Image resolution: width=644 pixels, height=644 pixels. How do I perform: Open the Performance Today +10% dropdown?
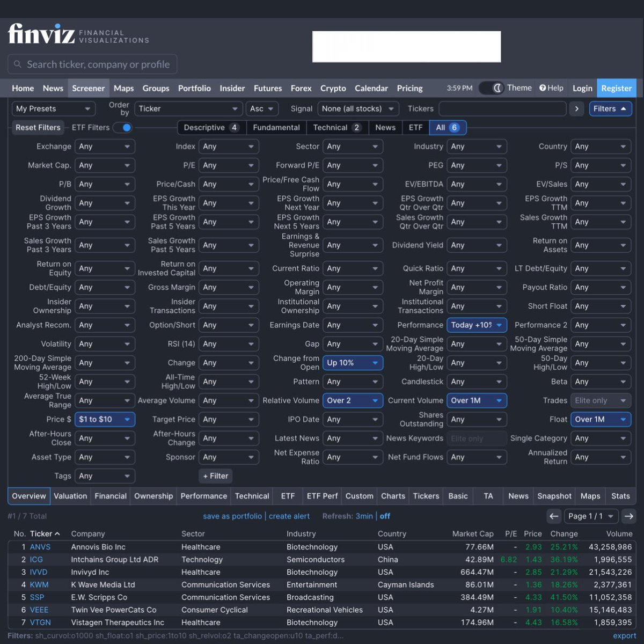(477, 325)
